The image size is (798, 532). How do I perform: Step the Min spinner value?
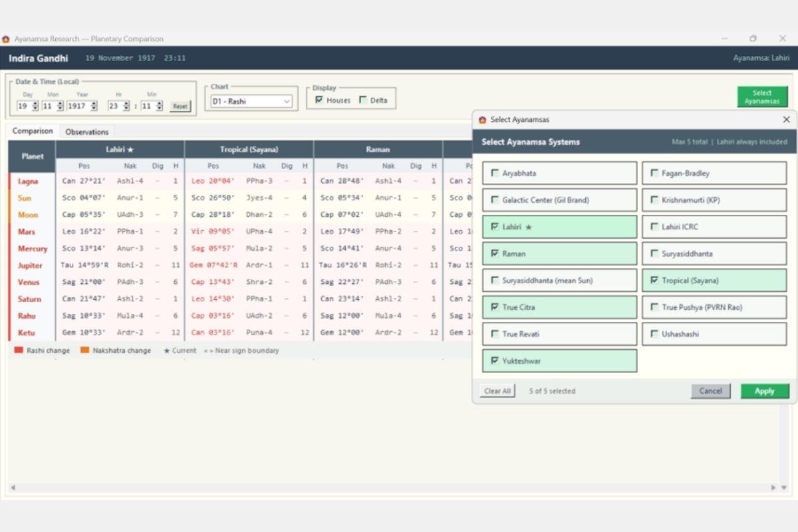point(159,106)
